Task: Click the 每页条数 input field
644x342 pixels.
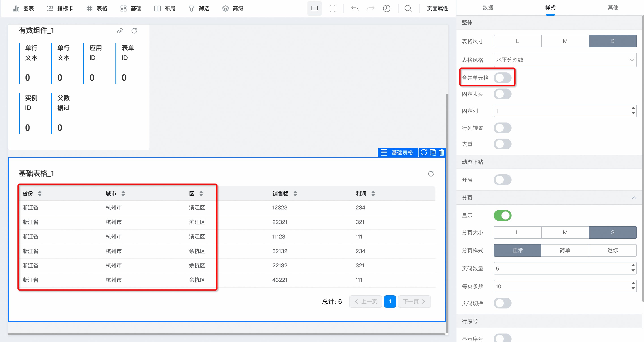Action: click(x=565, y=286)
